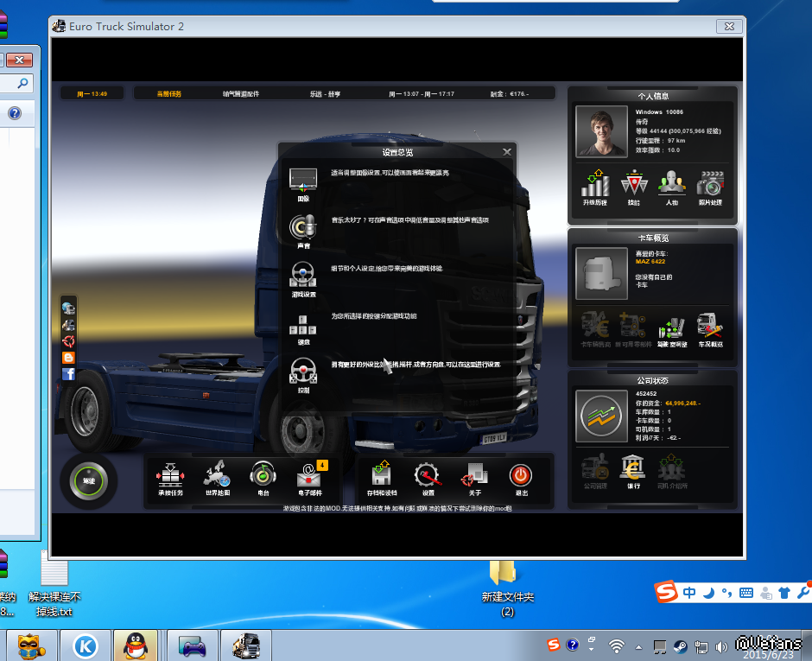Open the character (人物) icon
This screenshot has width=812, height=661.
672,183
